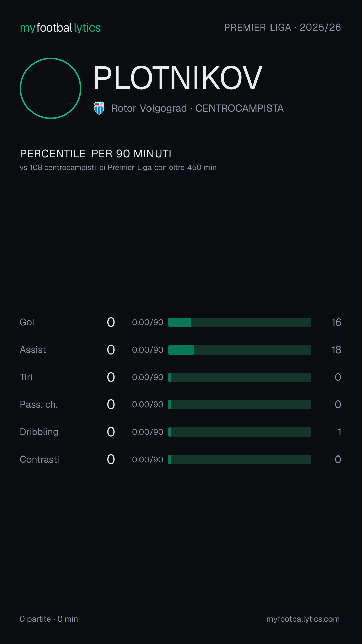
Task: Click the PERCENTILE PER 90 MINUTI heading
Action: pos(96,154)
